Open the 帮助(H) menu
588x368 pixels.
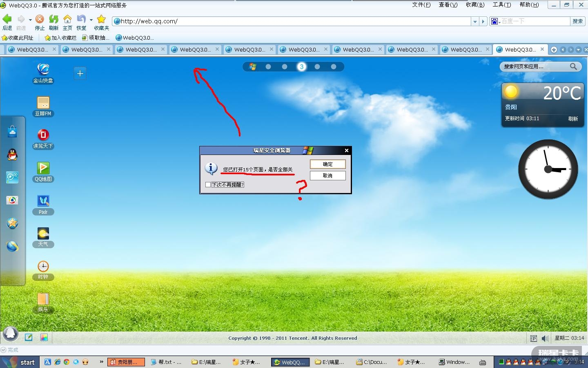(x=529, y=5)
